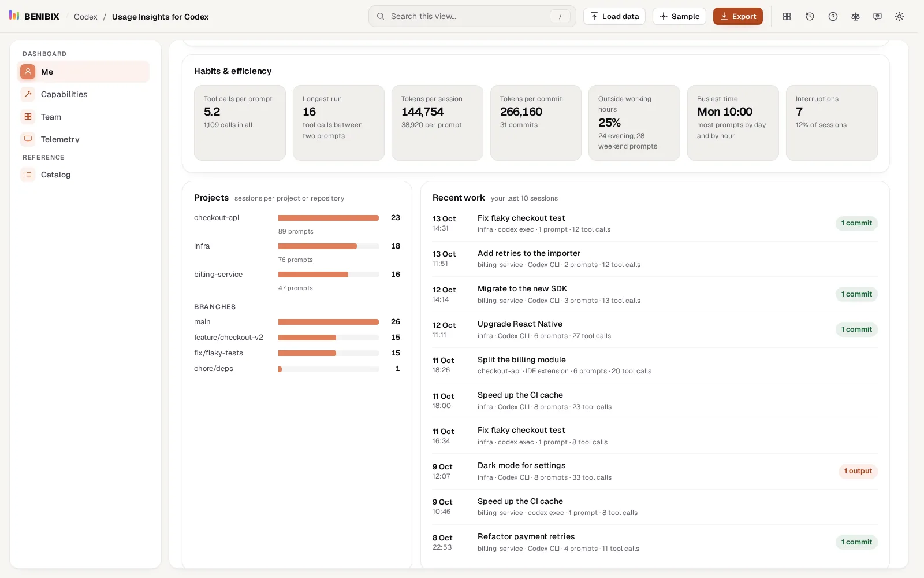The image size is (924, 578).
Task: Click the '89 prompts' label
Action: point(296,231)
